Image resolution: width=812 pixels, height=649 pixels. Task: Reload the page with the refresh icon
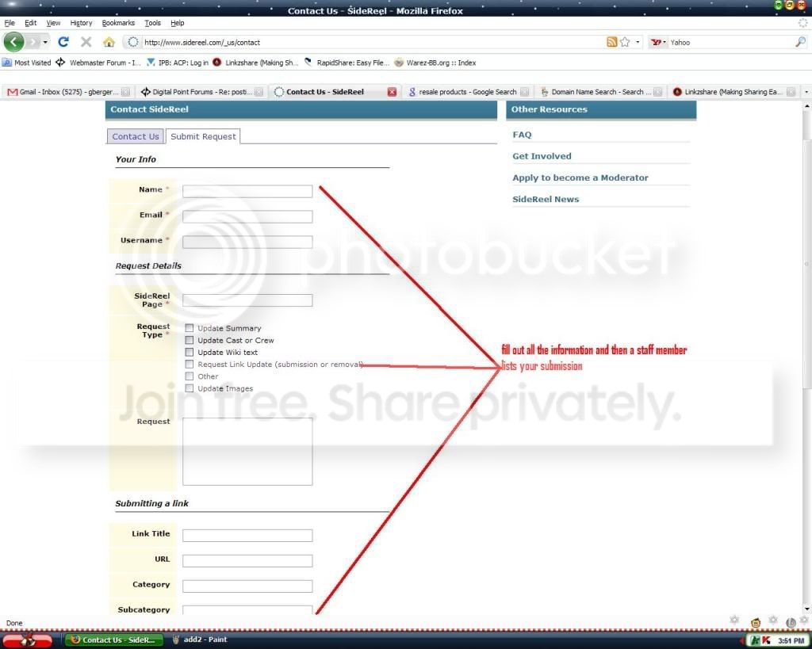pyautogui.click(x=63, y=42)
